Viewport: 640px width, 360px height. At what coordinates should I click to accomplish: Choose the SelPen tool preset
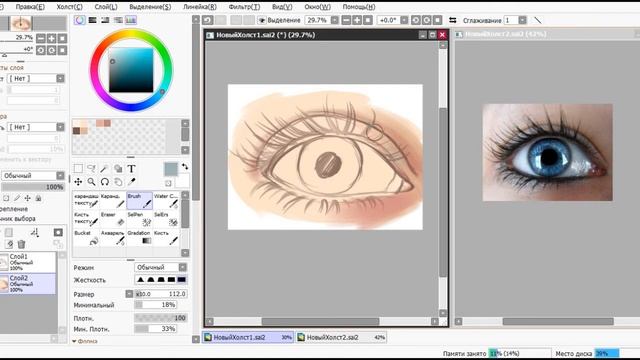[x=140, y=219]
